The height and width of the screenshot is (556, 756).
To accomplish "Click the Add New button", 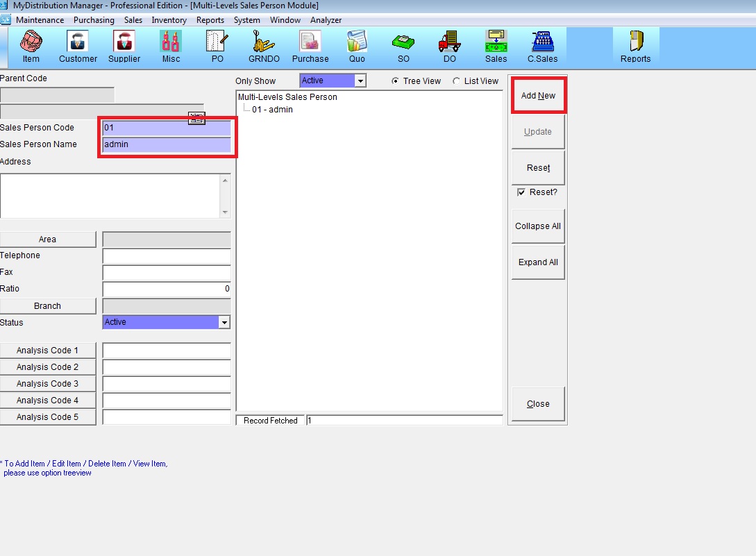I will coord(539,96).
